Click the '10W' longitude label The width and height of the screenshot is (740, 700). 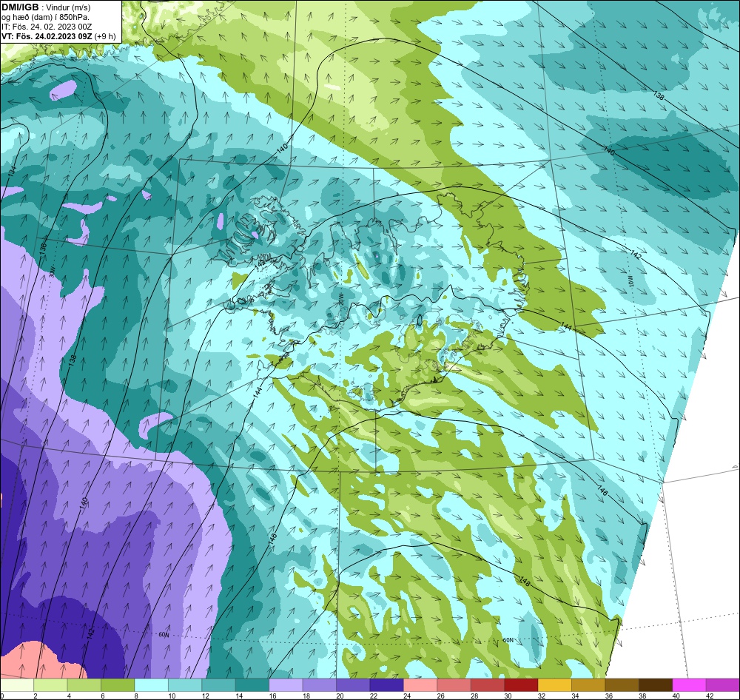tap(631, 281)
